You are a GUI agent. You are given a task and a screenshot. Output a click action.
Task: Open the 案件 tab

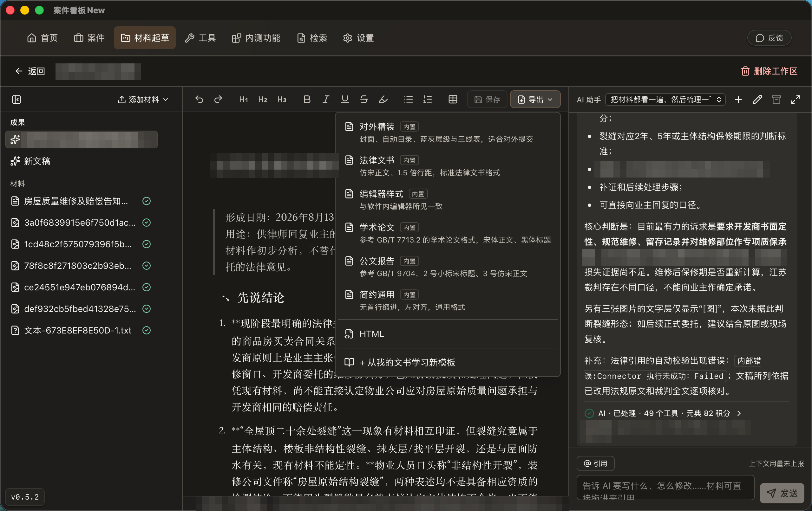(x=89, y=38)
